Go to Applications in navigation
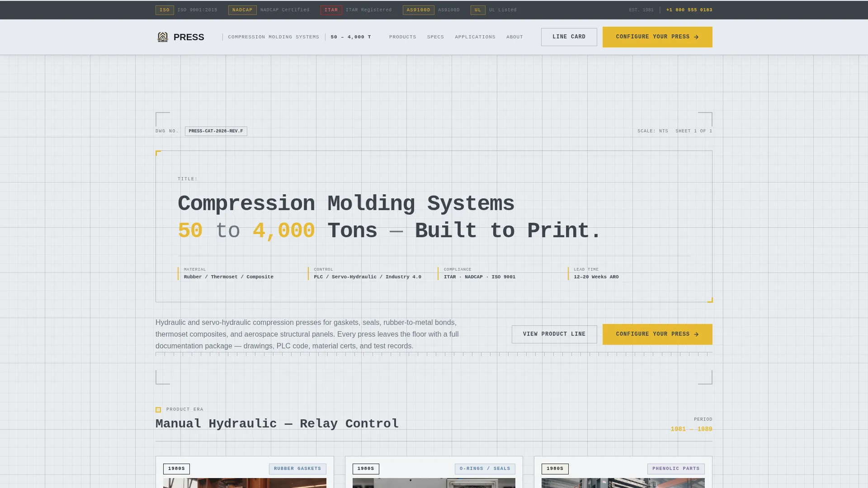The image size is (868, 488). click(x=475, y=37)
